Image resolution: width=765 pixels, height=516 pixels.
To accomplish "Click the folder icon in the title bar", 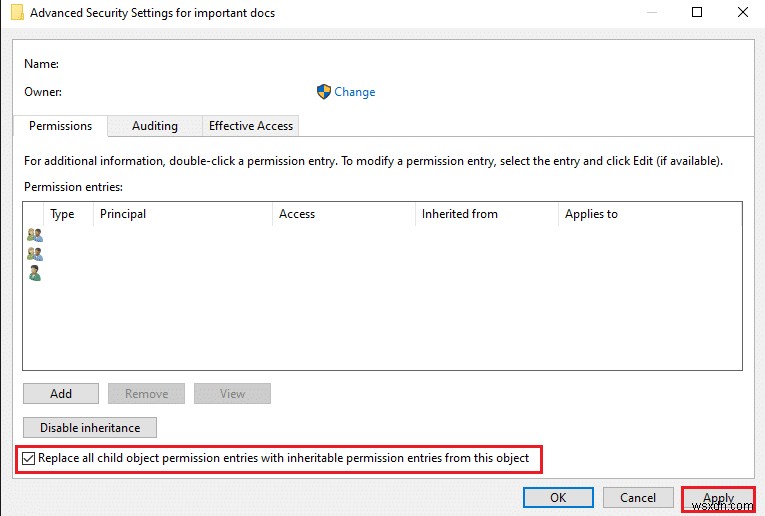I will (17, 13).
